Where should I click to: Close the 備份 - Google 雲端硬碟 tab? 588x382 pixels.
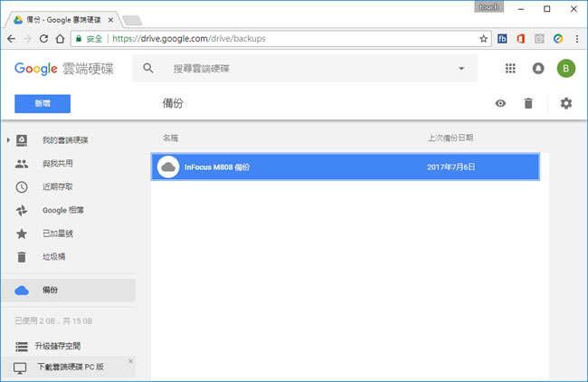(x=110, y=20)
